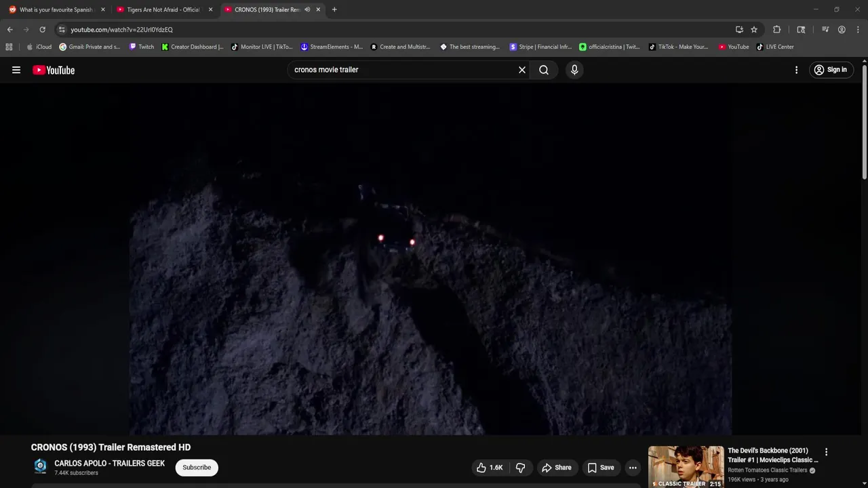Sign in to YouTube
The width and height of the screenshot is (868, 488).
[831, 70]
